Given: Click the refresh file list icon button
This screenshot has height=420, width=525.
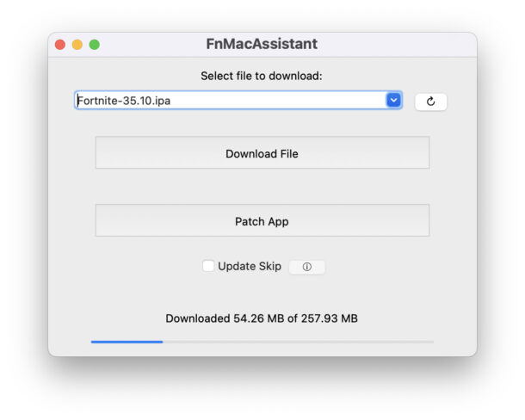Looking at the screenshot, I should pyautogui.click(x=430, y=102).
